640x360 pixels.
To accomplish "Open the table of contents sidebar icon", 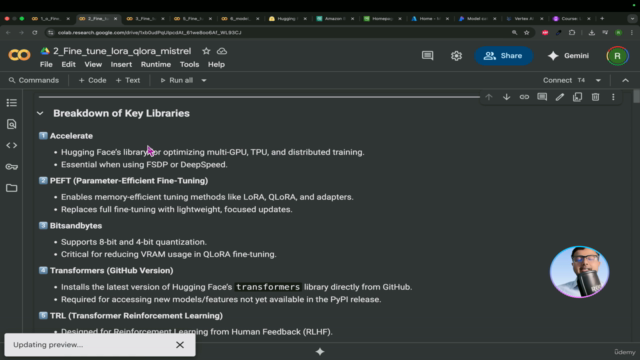I will coord(11,102).
